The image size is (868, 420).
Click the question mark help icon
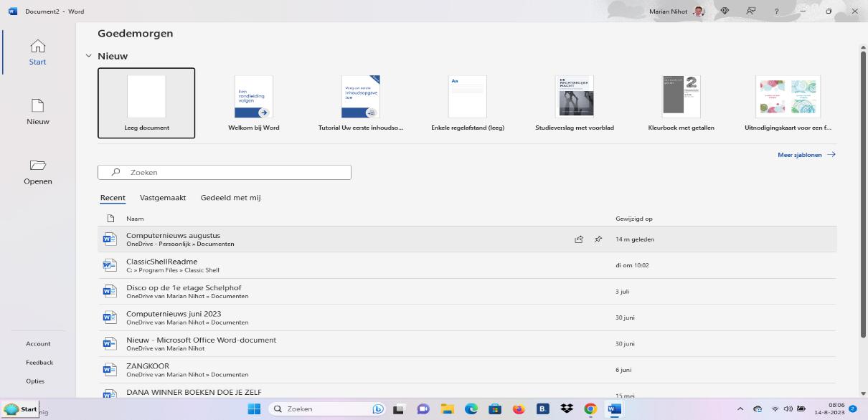776,11
